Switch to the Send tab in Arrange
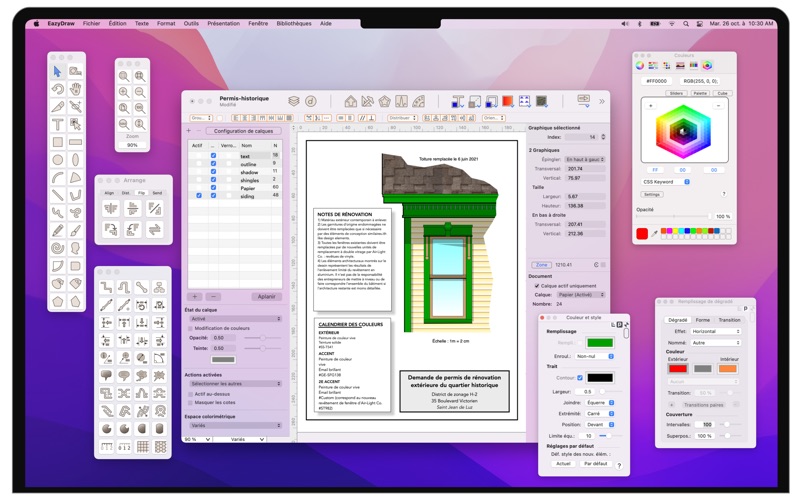This screenshot has width=800, height=500. click(157, 193)
